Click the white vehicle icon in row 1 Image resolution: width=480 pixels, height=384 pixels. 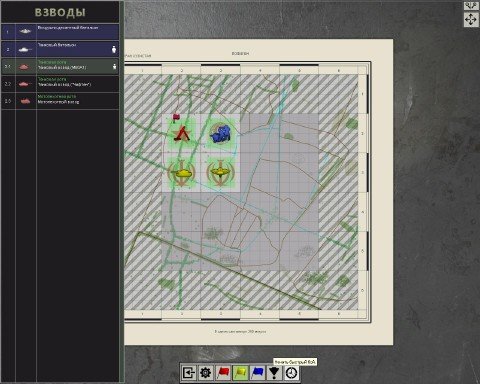click(x=25, y=31)
